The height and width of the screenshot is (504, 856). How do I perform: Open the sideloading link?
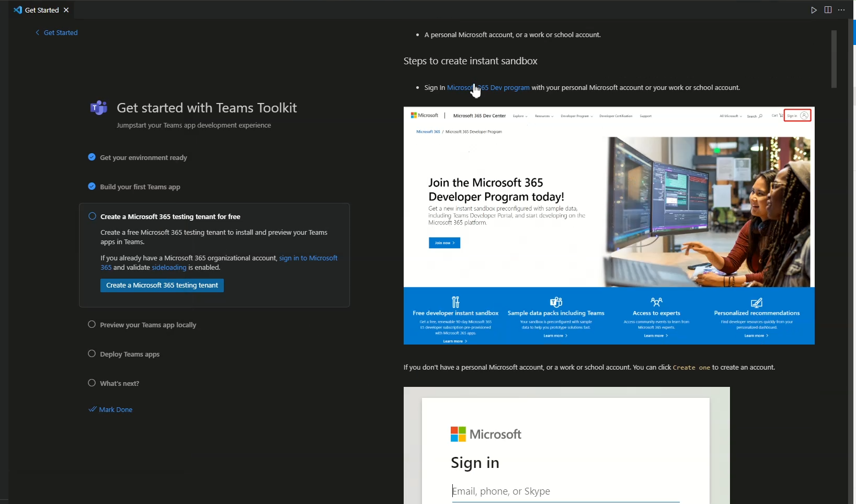pyautogui.click(x=168, y=267)
